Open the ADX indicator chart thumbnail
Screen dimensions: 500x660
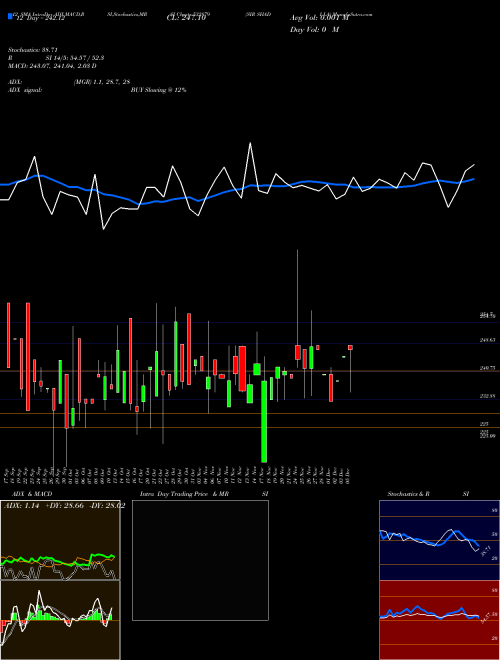pyautogui.click(x=60, y=540)
